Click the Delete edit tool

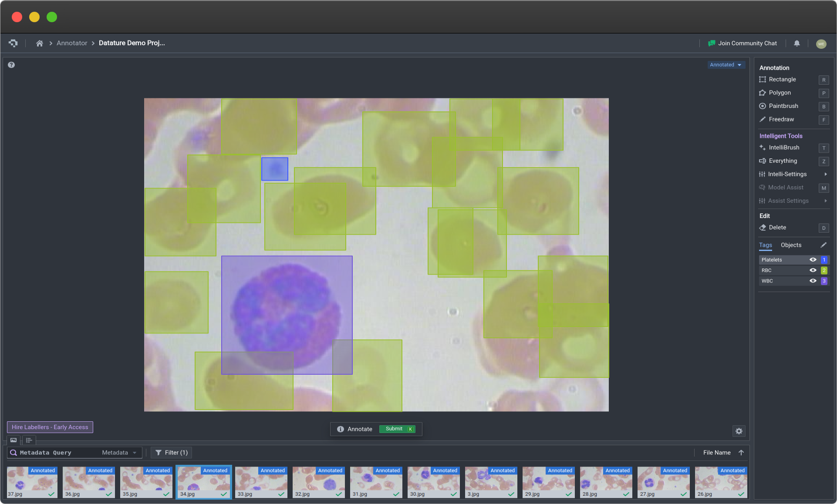coord(777,227)
